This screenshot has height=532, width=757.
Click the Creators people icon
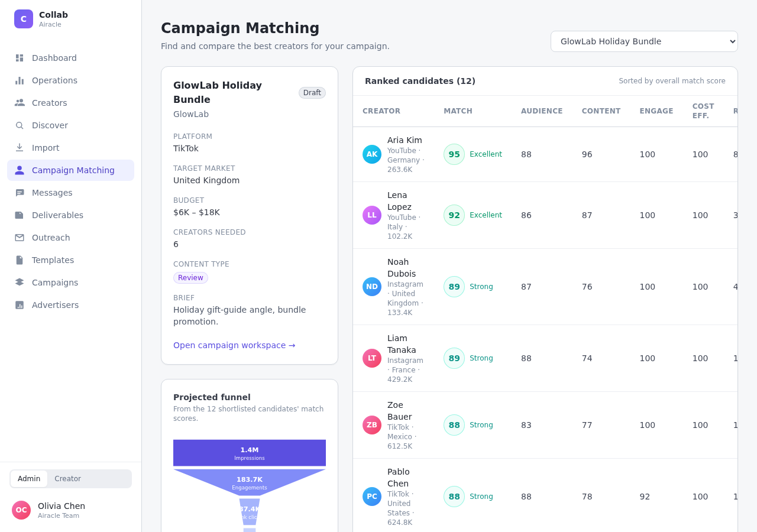(x=20, y=103)
